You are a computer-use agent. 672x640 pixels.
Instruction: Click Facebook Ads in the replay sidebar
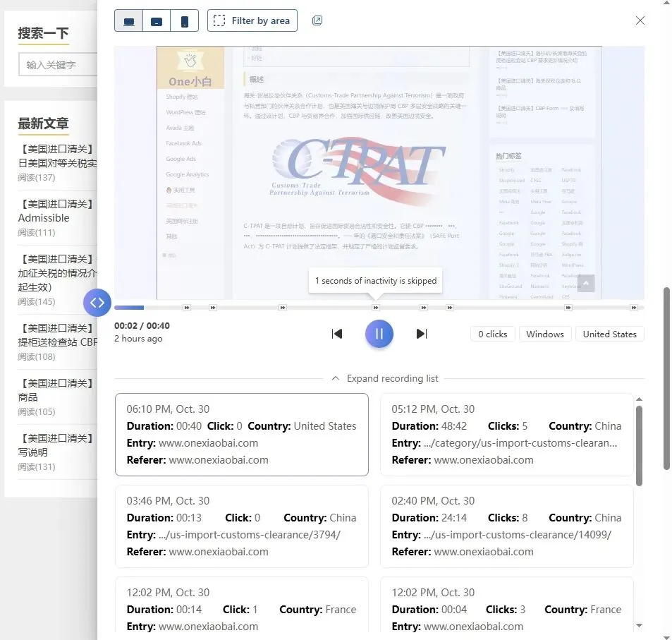coord(183,143)
